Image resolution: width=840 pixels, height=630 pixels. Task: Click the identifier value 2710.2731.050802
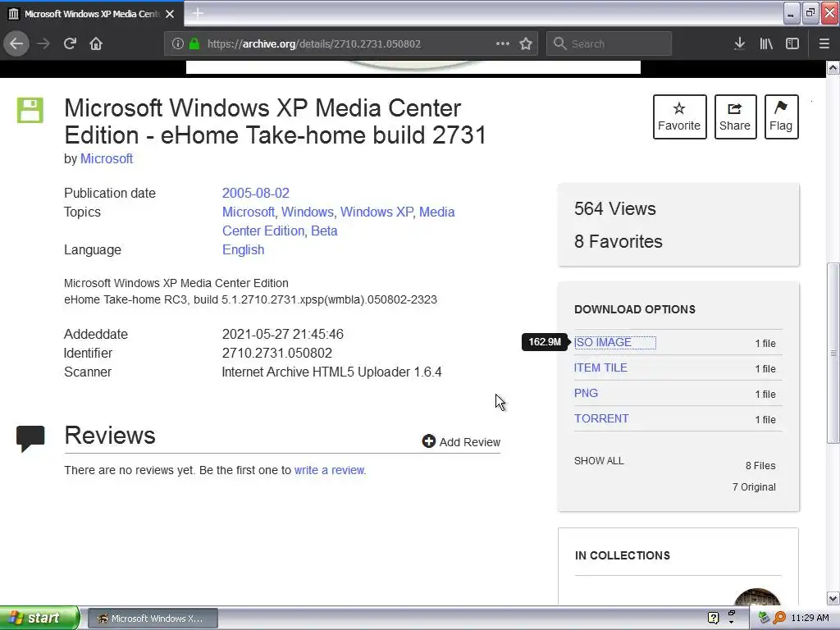(x=277, y=353)
